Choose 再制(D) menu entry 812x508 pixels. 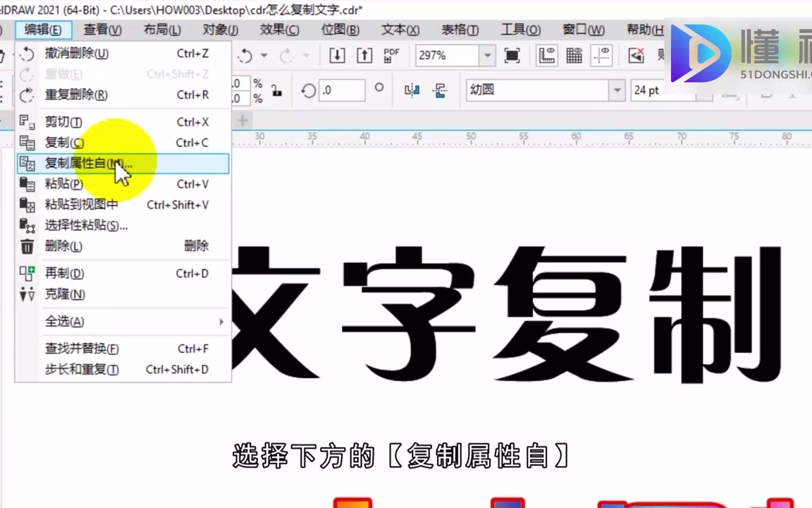click(123, 273)
